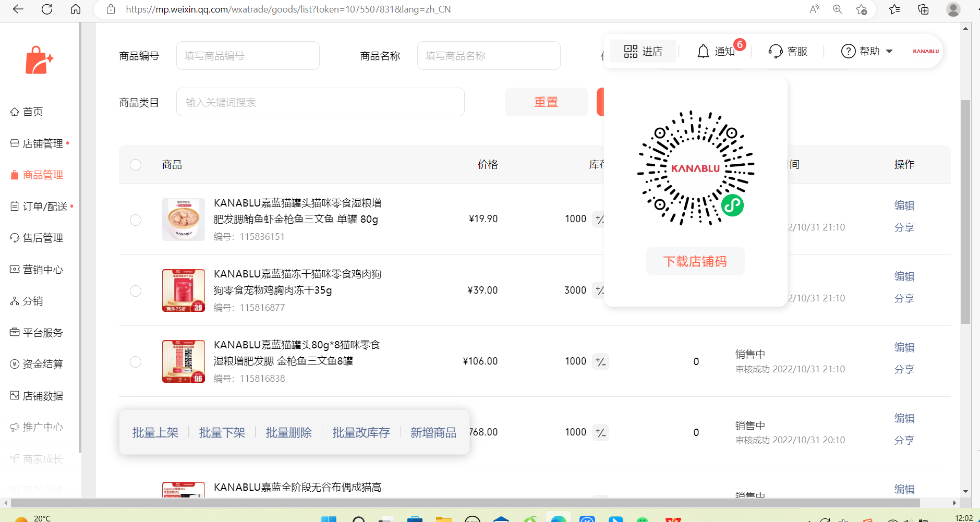
Task: Click the 下载店铺码 download button
Action: coord(695,261)
